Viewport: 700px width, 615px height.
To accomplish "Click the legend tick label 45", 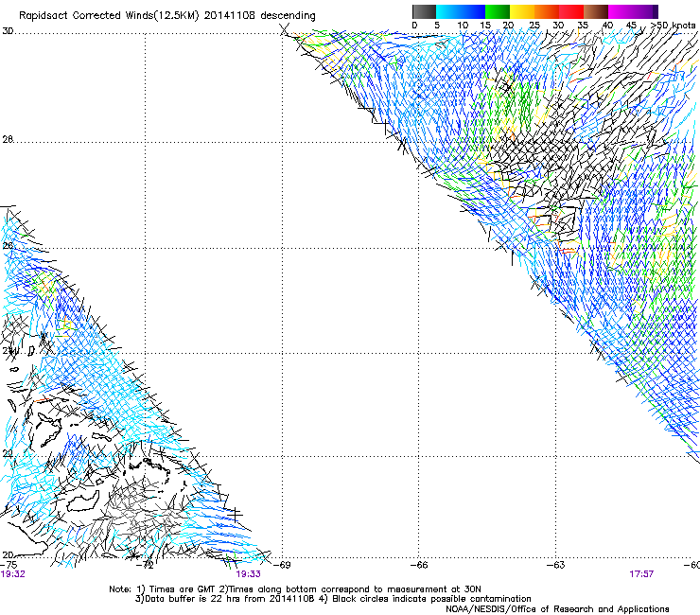I will [x=631, y=26].
